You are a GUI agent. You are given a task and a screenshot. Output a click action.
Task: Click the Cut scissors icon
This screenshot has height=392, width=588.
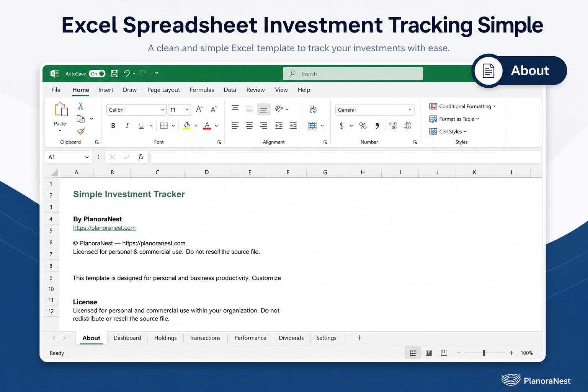(x=81, y=106)
